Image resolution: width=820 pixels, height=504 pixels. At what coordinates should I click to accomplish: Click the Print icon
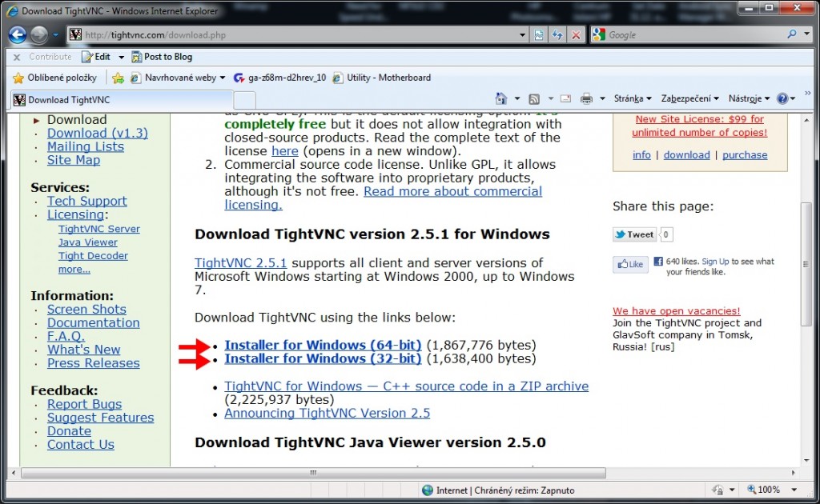point(587,98)
